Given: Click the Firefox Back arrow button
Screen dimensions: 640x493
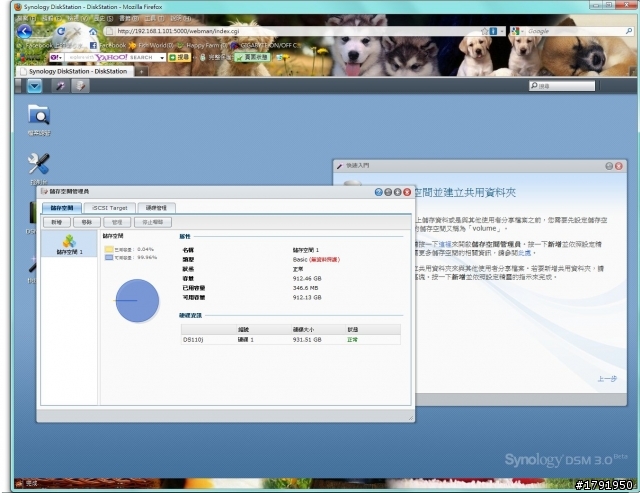Looking at the screenshot, I should (24, 31).
